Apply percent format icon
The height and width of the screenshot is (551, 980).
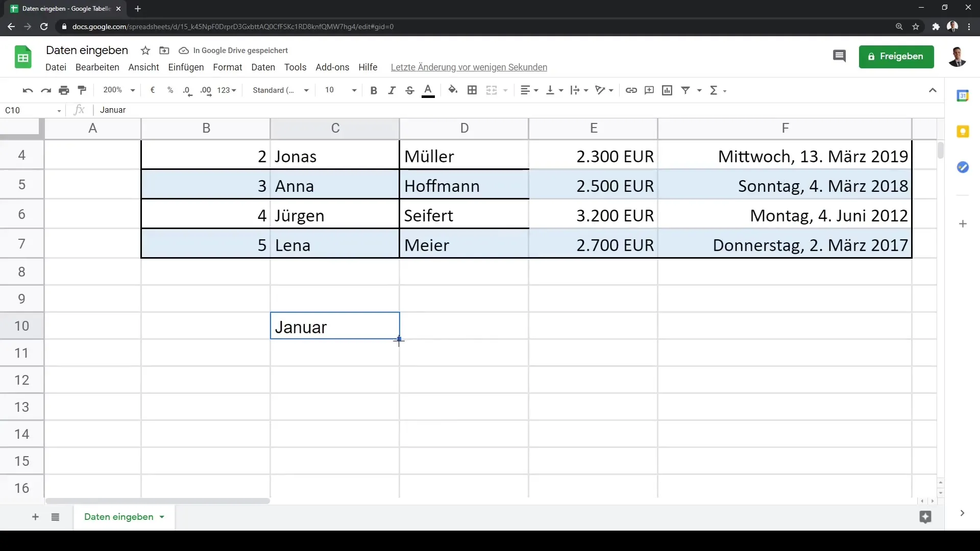170,90
